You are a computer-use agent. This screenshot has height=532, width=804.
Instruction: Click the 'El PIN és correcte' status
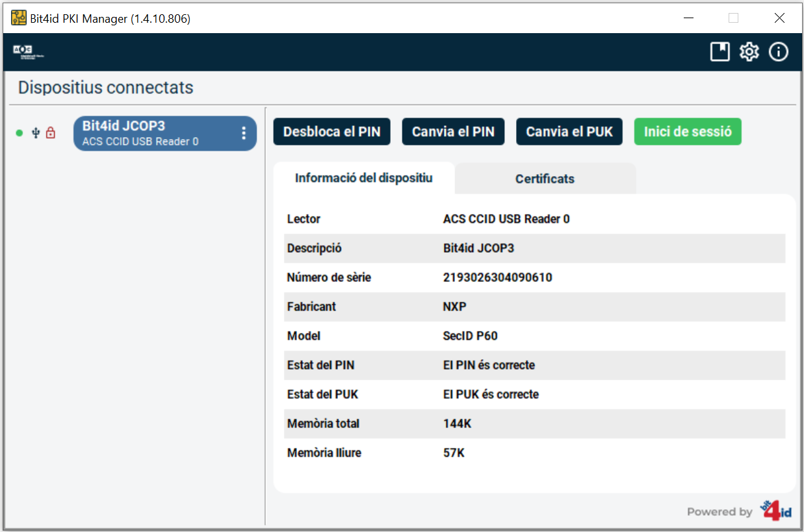(x=489, y=365)
